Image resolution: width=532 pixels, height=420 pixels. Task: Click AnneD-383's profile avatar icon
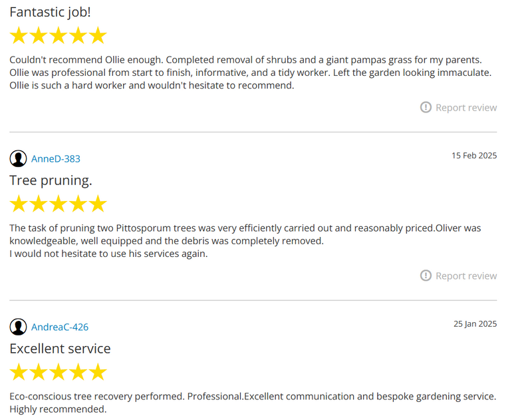pos(19,158)
